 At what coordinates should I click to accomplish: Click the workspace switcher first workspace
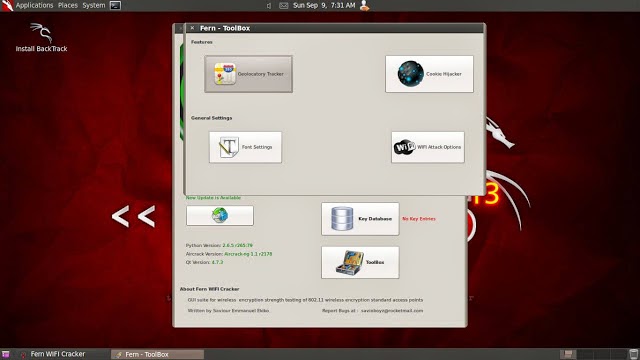[x=568, y=354]
